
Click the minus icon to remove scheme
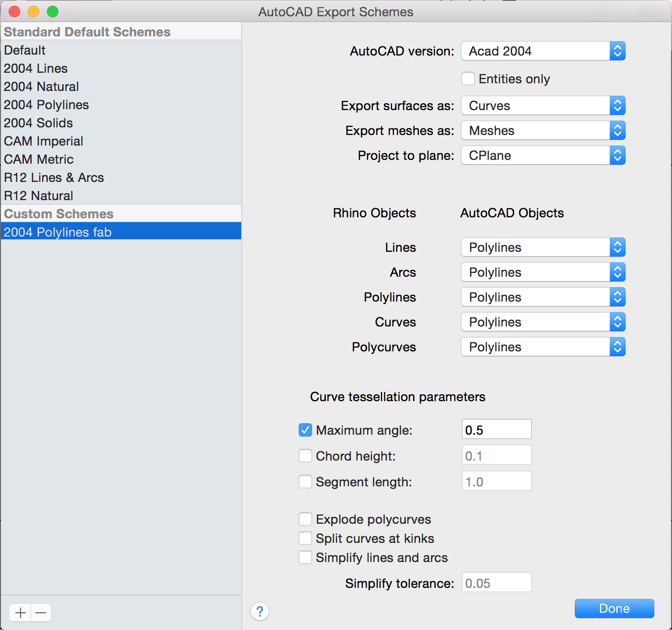pyautogui.click(x=41, y=612)
